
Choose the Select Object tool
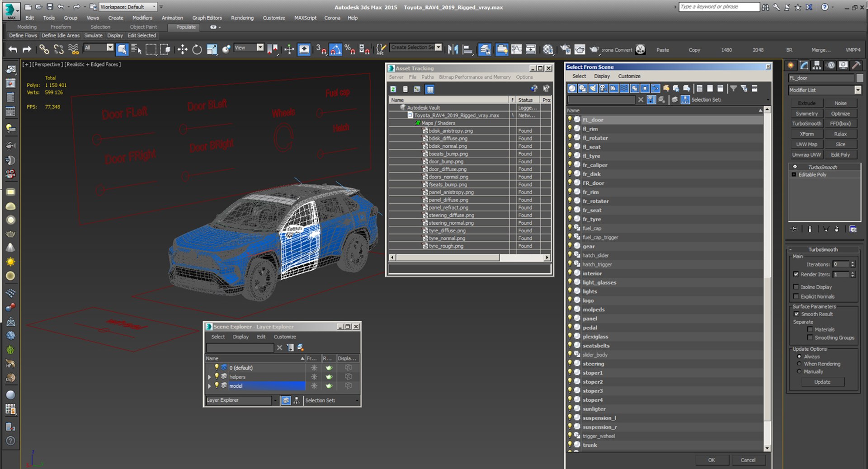[x=122, y=49]
